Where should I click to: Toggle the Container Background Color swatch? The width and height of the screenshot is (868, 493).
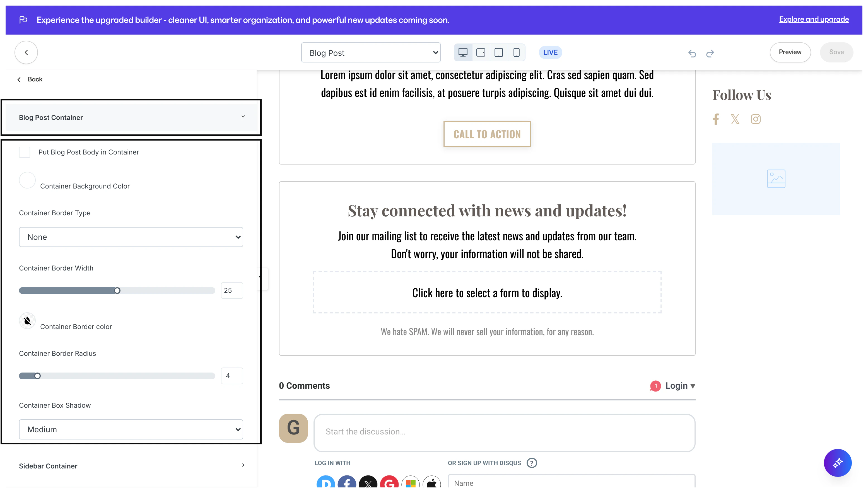tap(27, 180)
